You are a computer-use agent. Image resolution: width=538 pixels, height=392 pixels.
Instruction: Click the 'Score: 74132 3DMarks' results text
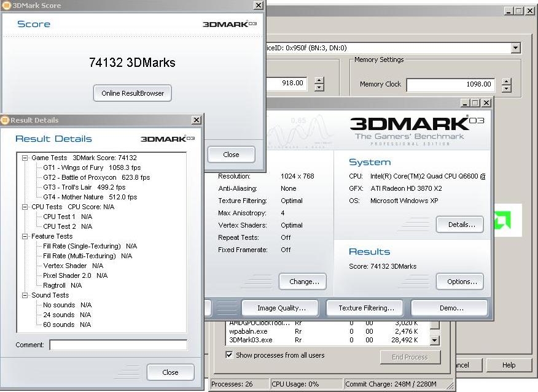383,266
